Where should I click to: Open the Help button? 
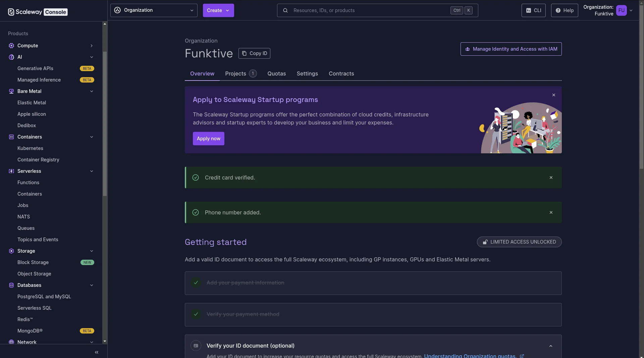565,10
